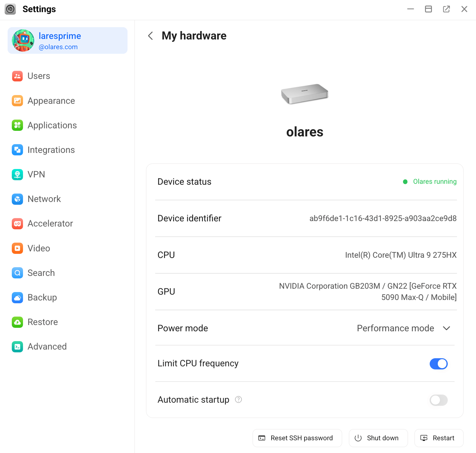
Task: Click the Integrations sidebar icon
Action: coord(17,150)
